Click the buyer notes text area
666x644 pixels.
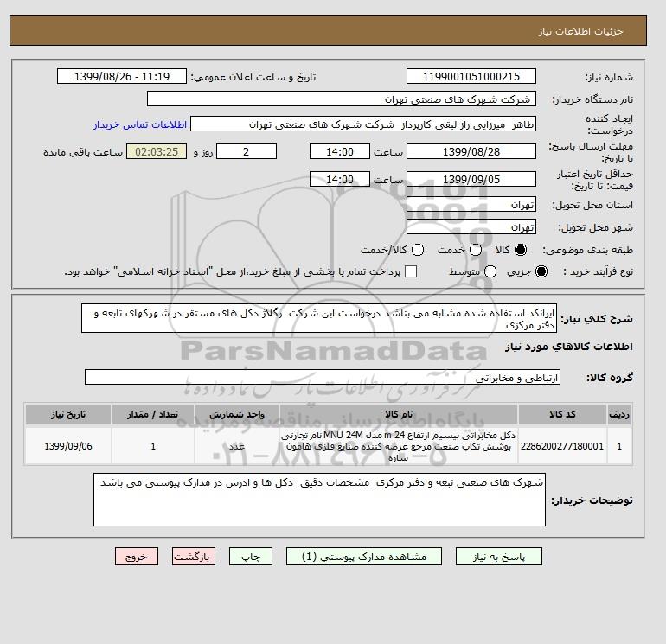(x=319, y=500)
